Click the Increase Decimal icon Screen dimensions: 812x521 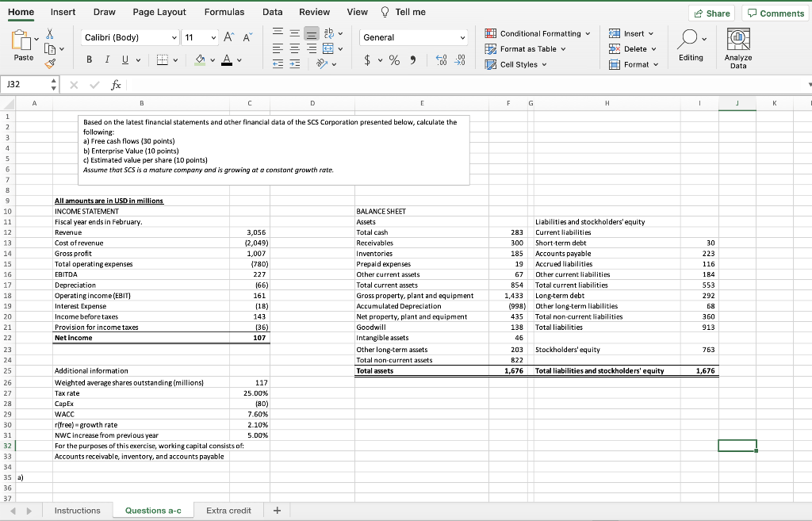441,59
